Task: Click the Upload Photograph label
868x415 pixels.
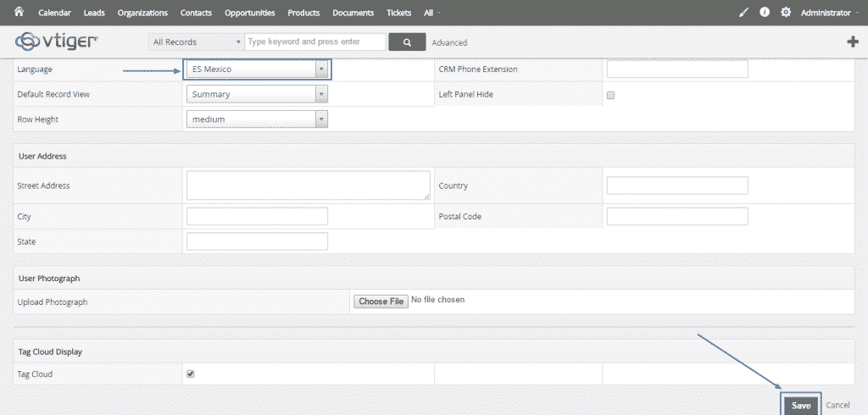Action: tap(53, 302)
